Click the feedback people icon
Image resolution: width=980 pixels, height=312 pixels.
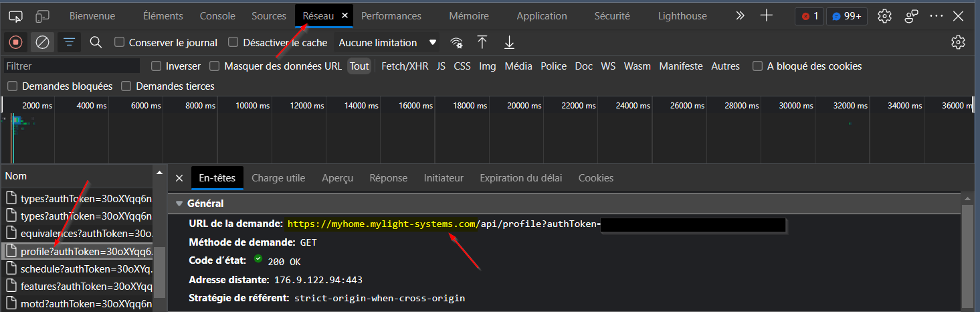point(911,15)
